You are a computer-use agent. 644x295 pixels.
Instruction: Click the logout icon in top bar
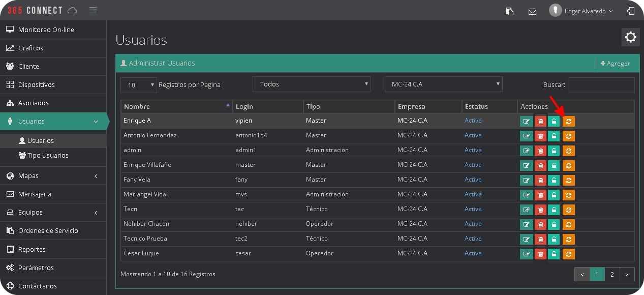630,11
